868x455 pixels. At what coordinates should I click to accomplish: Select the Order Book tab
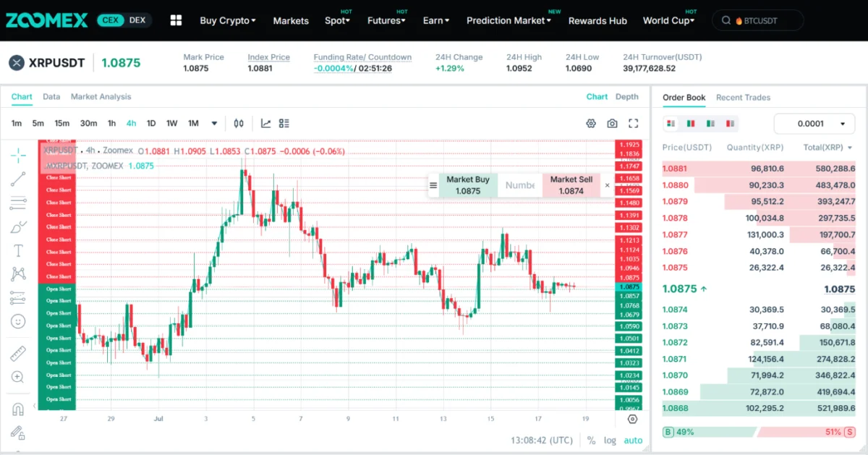pos(684,97)
